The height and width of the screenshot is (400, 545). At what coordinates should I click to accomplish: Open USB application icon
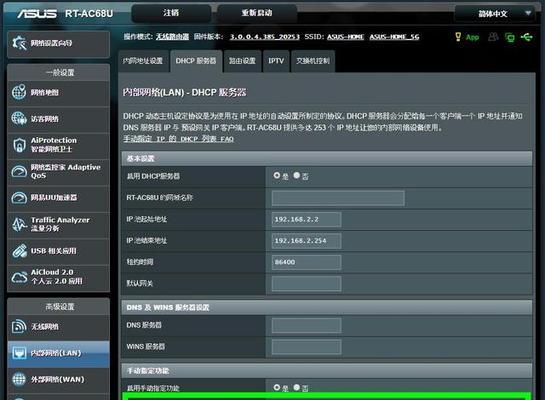click(x=19, y=251)
